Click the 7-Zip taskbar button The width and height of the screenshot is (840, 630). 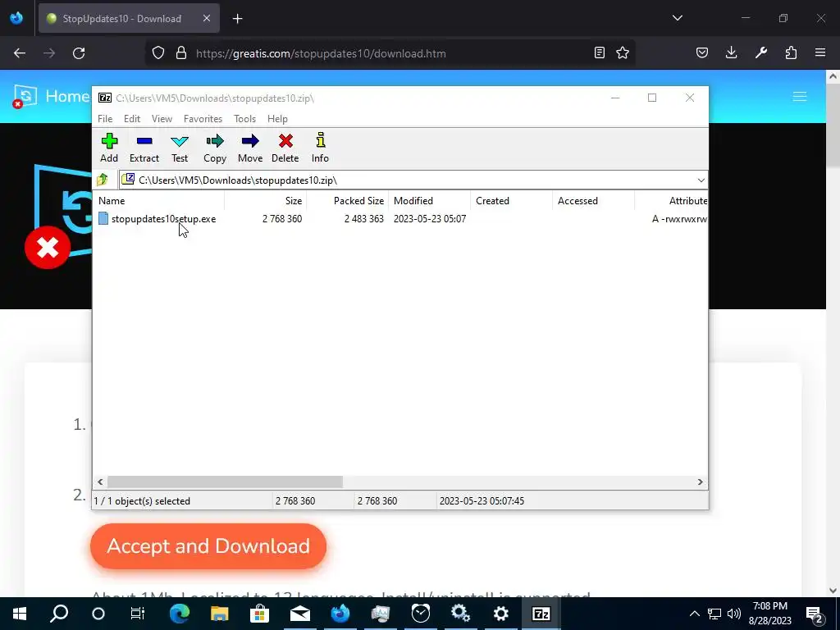tap(541, 614)
